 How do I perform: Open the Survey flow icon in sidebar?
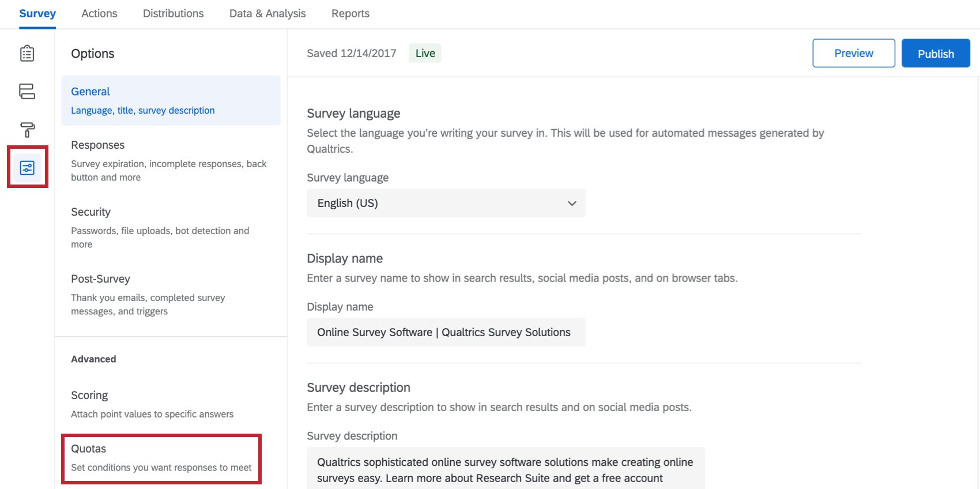tap(27, 91)
